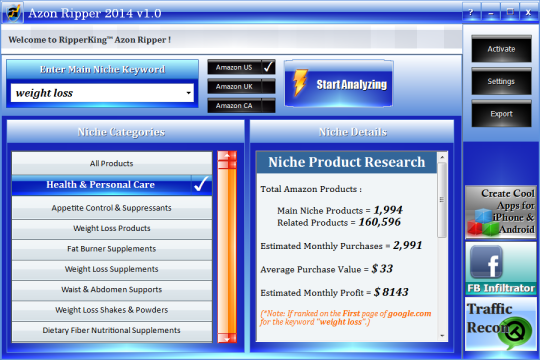Click the Enter Main Niche Keyword label

(x=102, y=70)
